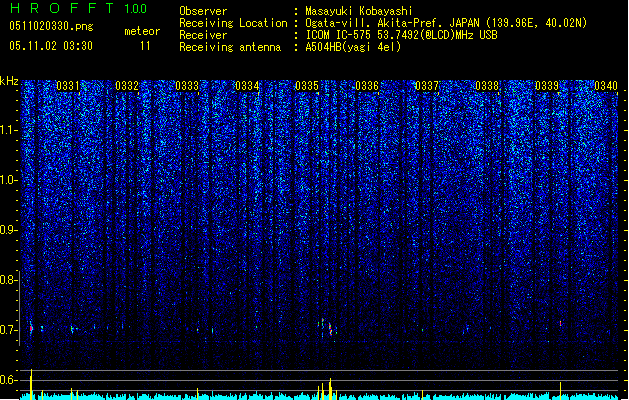Click the A504HB(yagi 4el) antenna text

(x=353, y=47)
